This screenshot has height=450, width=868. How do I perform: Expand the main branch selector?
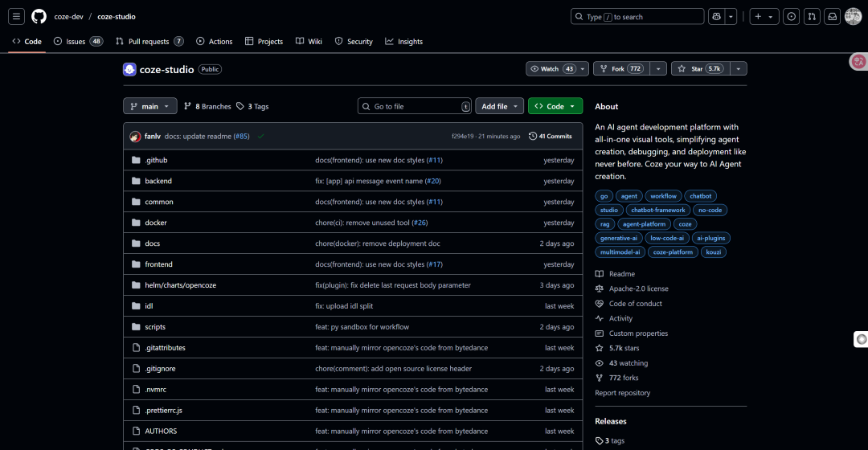pos(149,106)
